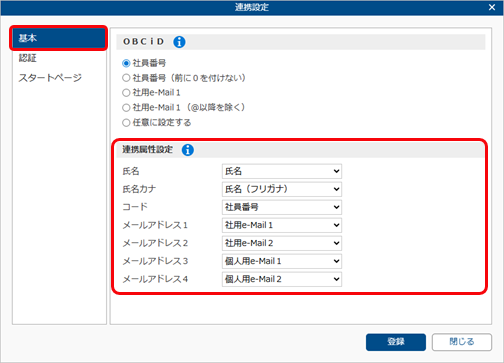Choose 社用e-Mail１（@以降を除く） radio option
The width and height of the screenshot is (504, 363).
click(x=126, y=108)
